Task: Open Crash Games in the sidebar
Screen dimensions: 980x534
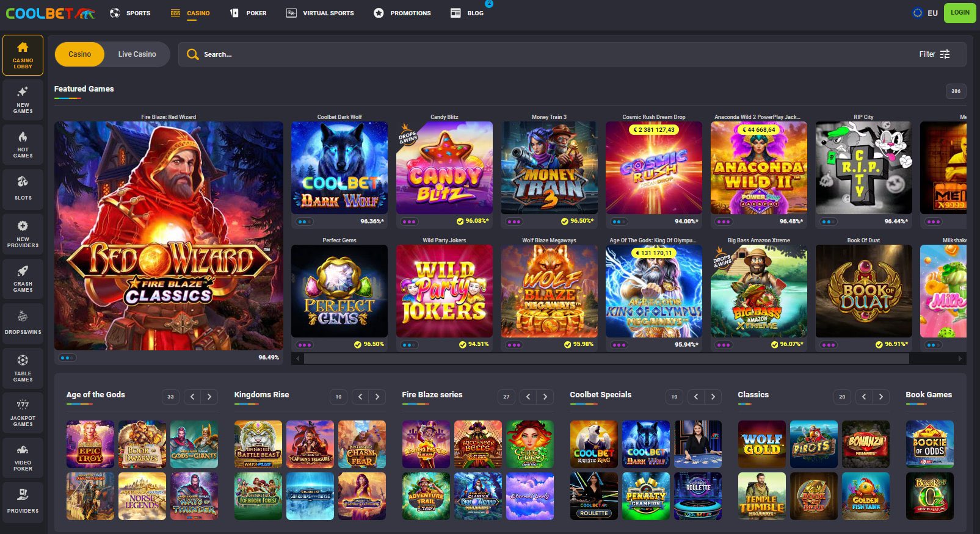Action: (x=23, y=279)
